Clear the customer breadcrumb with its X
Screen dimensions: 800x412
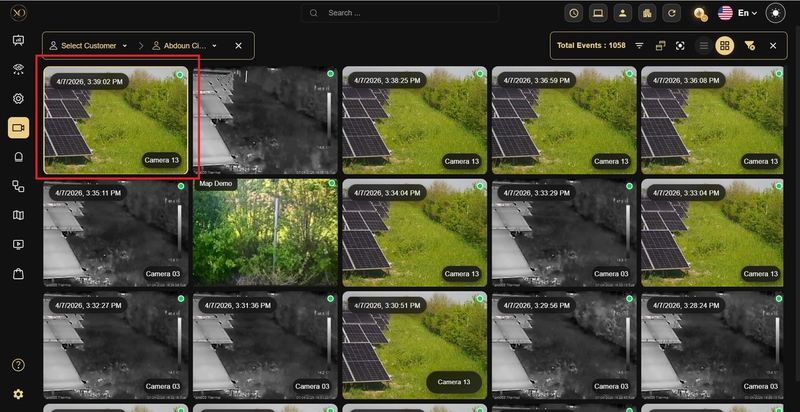pyautogui.click(x=238, y=45)
